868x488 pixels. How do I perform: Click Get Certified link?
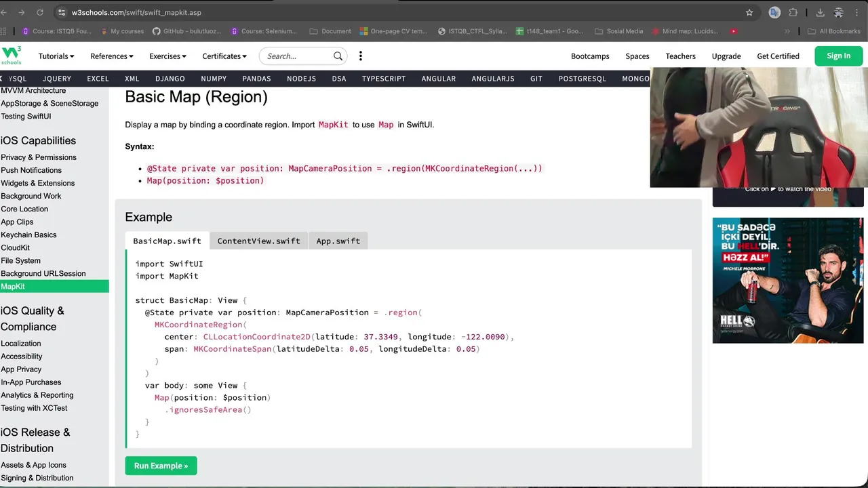point(778,56)
